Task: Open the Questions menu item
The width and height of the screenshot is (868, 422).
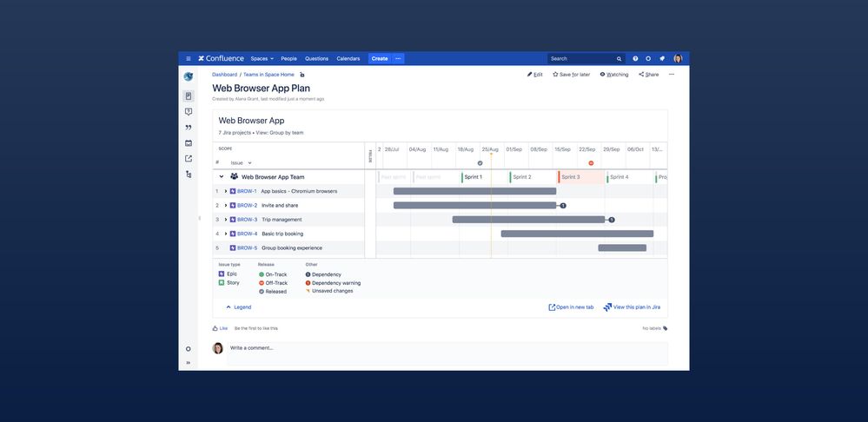Action: coord(316,59)
